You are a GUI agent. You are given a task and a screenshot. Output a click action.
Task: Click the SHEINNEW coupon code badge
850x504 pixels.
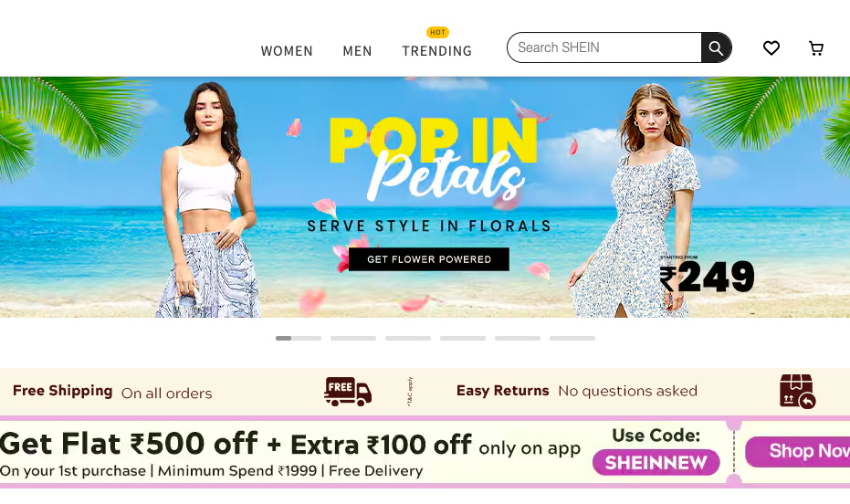click(656, 463)
